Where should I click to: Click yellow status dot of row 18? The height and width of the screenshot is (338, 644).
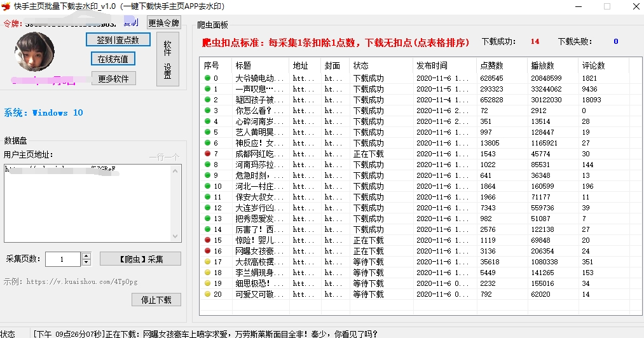click(207, 273)
